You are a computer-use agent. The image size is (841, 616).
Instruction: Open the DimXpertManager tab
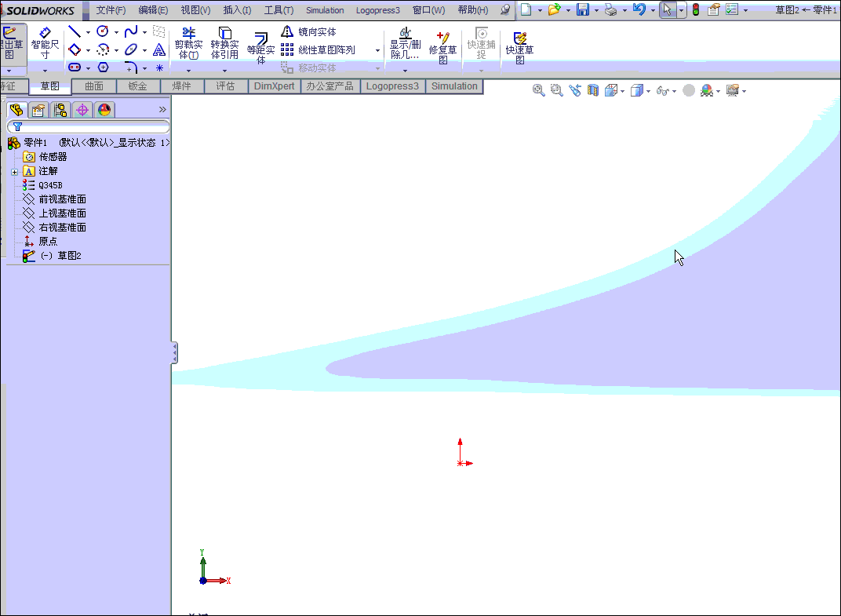[82, 110]
